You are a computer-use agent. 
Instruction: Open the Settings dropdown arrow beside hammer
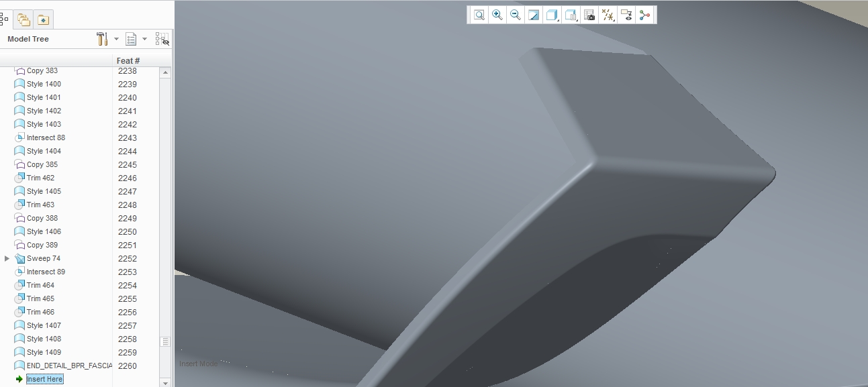click(116, 39)
